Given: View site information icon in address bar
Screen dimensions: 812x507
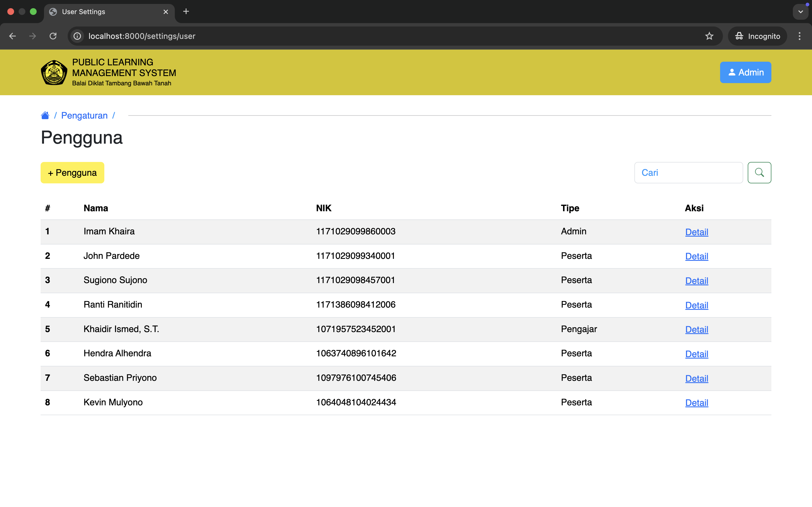Looking at the screenshot, I should click(78, 36).
